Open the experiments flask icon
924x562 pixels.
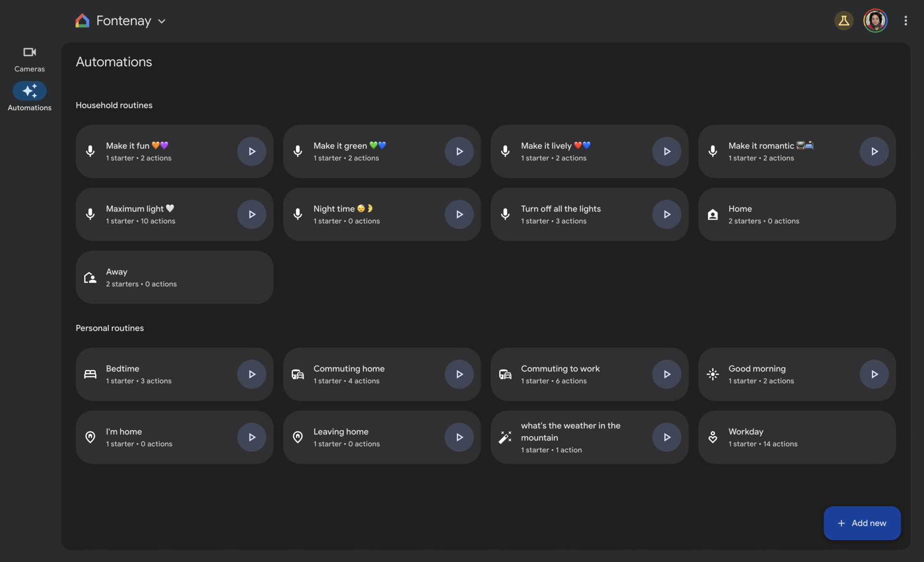(x=843, y=21)
